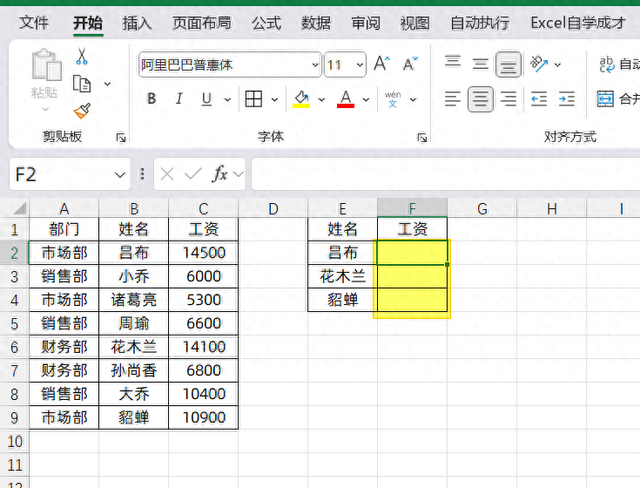Decrease indent
Screen dimensions: 640x488
tap(539, 99)
